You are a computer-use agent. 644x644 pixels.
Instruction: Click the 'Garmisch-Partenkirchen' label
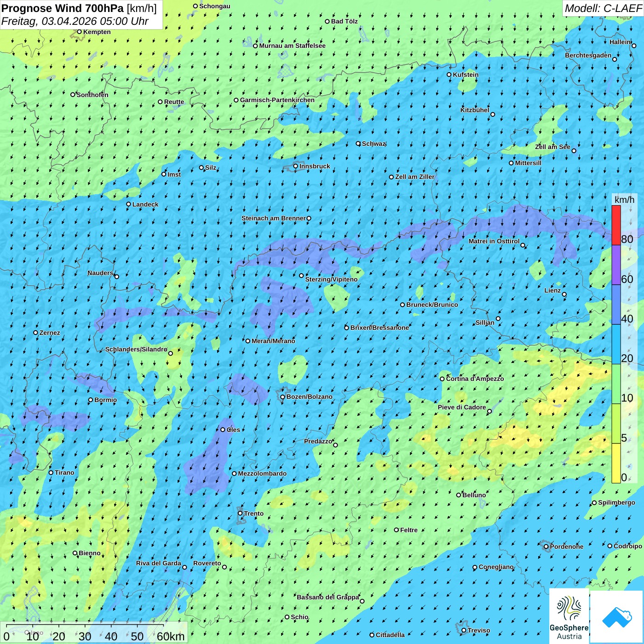tap(277, 100)
